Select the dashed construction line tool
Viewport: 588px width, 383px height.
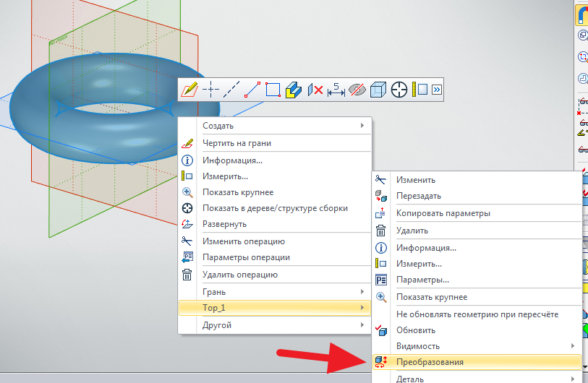click(x=231, y=90)
